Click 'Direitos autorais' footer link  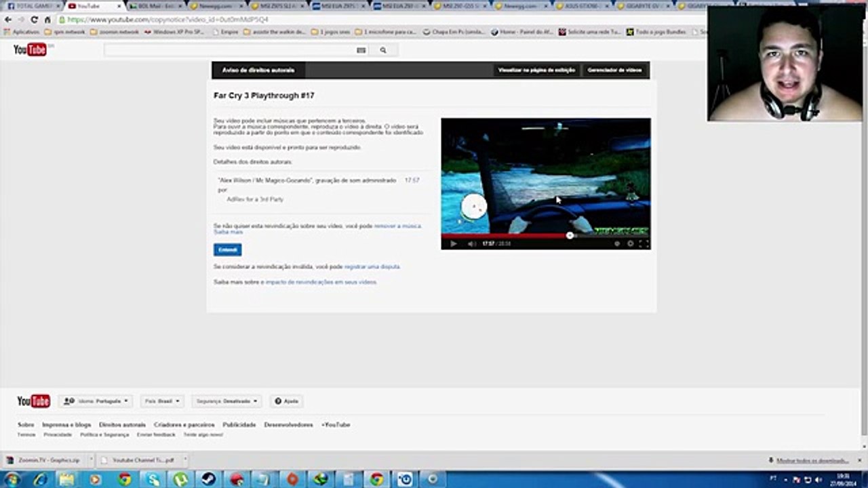[122, 425]
